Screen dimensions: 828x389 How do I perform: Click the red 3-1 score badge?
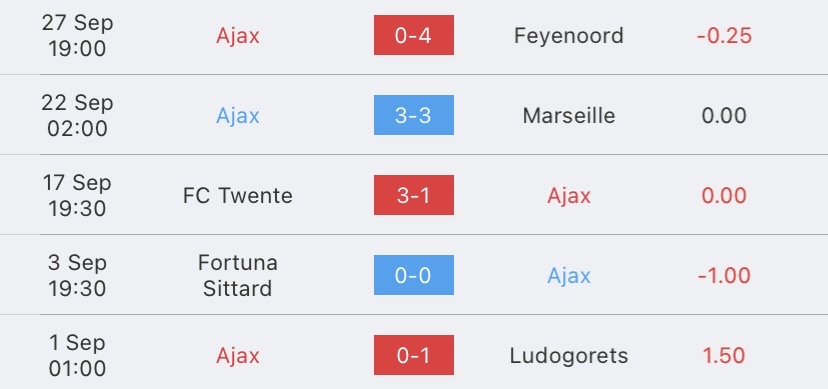tap(413, 195)
